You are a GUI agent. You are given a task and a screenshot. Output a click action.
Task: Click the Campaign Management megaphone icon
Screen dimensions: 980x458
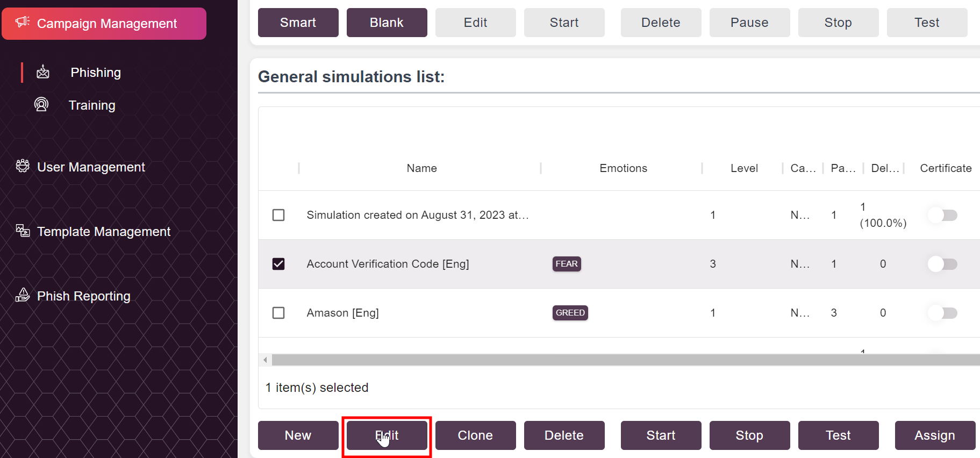point(23,23)
